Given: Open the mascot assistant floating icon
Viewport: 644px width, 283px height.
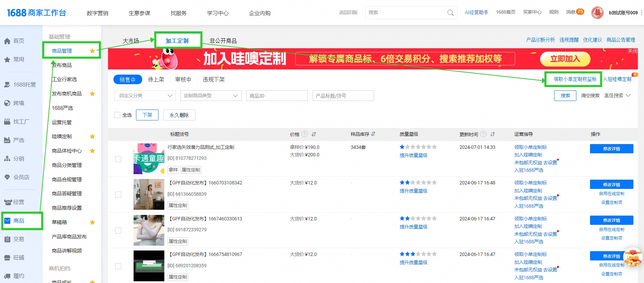Looking at the screenshot, I should point(632,257).
